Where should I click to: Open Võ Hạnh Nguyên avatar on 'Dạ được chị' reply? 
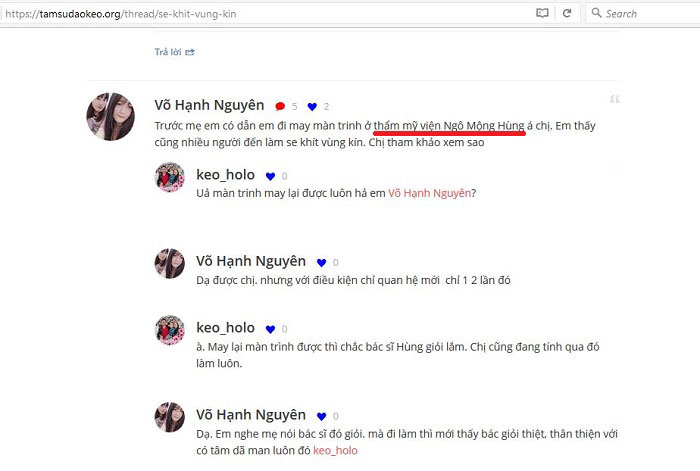tap(170, 263)
